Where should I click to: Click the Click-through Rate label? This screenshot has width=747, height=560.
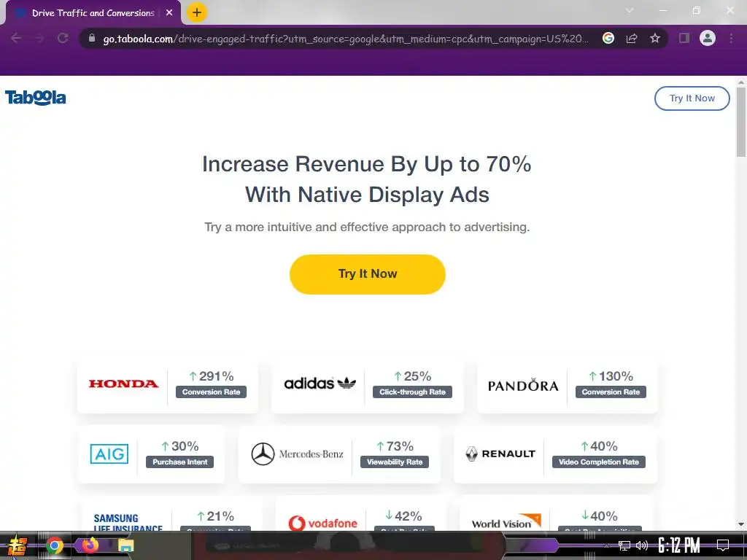[412, 392]
